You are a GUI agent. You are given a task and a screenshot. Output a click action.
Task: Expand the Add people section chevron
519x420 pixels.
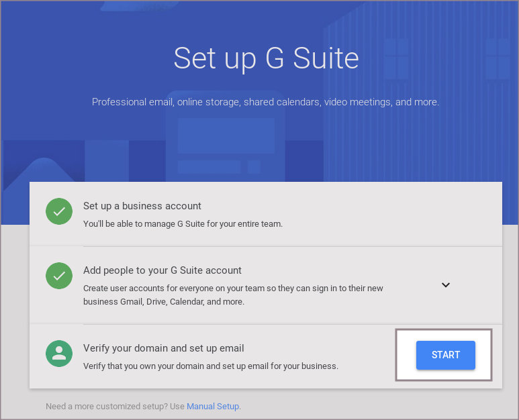tap(445, 284)
